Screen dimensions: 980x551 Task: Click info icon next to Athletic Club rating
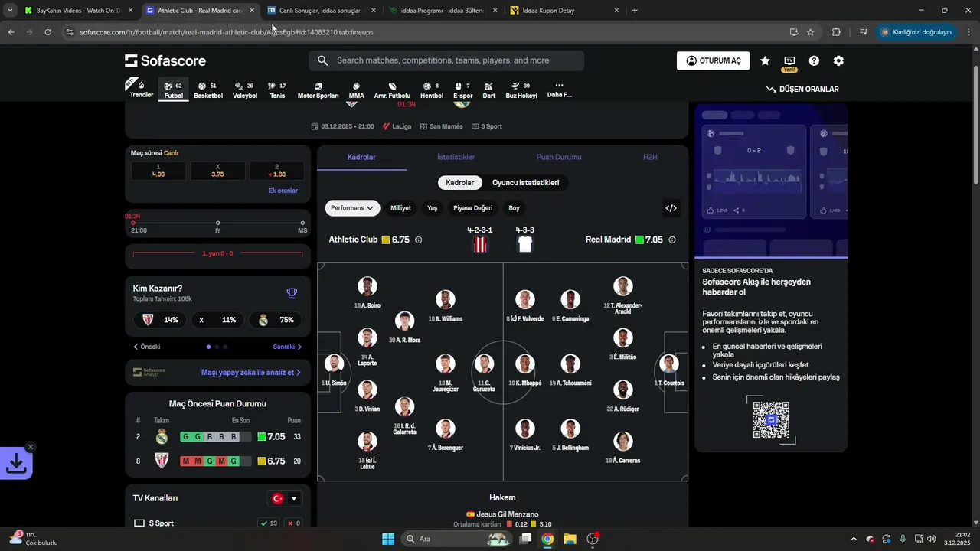418,240
